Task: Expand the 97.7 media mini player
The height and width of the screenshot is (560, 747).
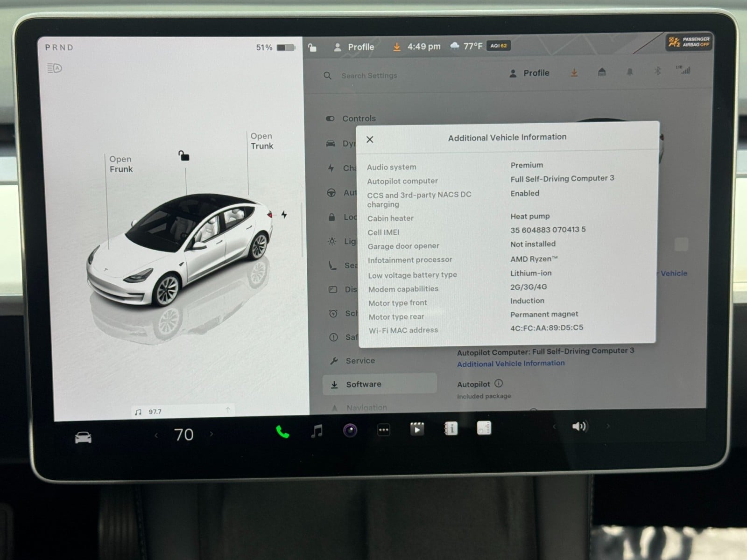Action: click(182, 411)
